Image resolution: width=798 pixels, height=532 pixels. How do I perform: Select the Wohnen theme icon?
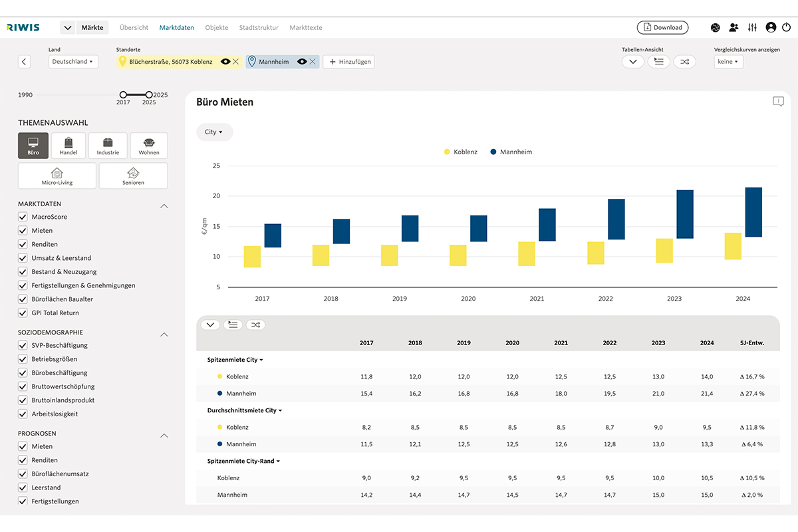(x=149, y=146)
